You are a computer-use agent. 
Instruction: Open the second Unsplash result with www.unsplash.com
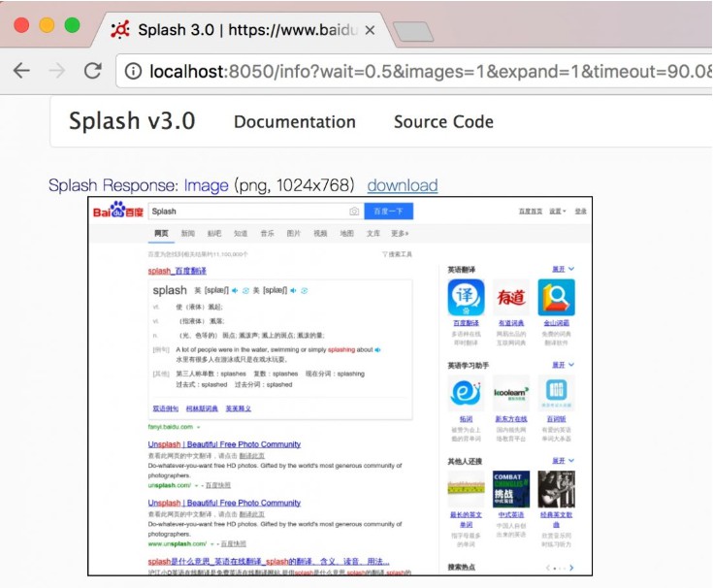224,503
